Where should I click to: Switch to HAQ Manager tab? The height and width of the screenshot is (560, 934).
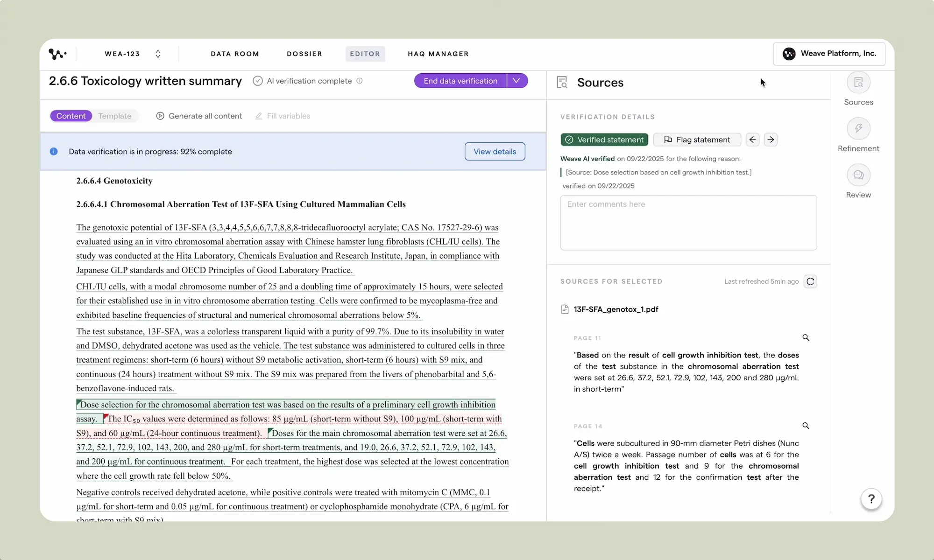click(x=438, y=54)
